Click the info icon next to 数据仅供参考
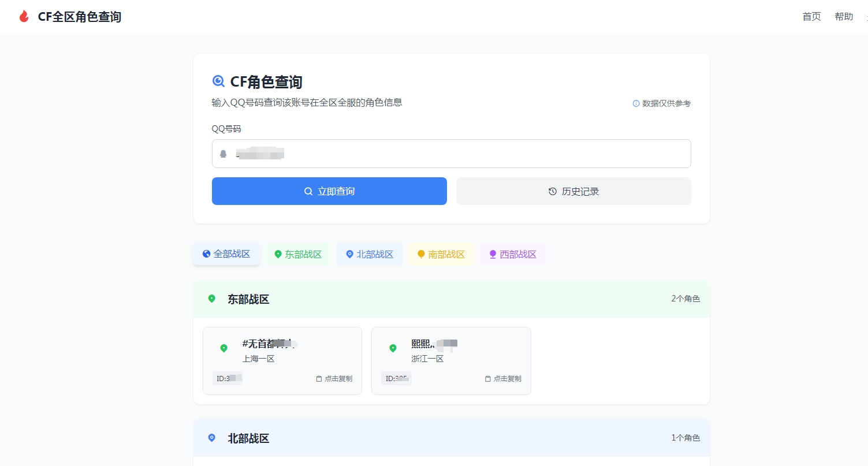The width and height of the screenshot is (868, 466). click(636, 103)
